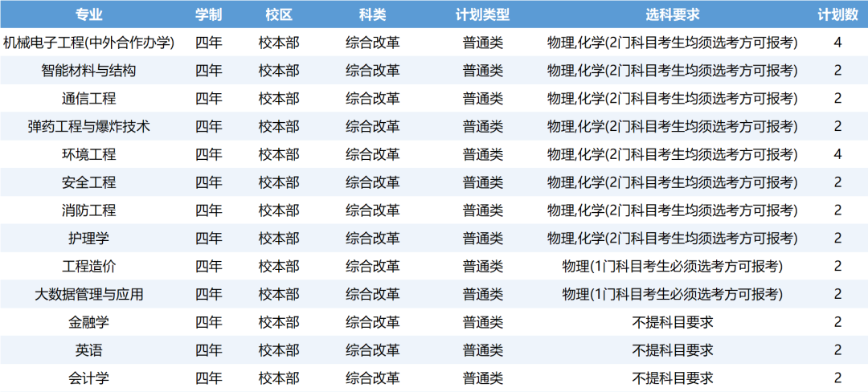Click 校本部 in the 消防工程 row

pyautogui.click(x=279, y=210)
